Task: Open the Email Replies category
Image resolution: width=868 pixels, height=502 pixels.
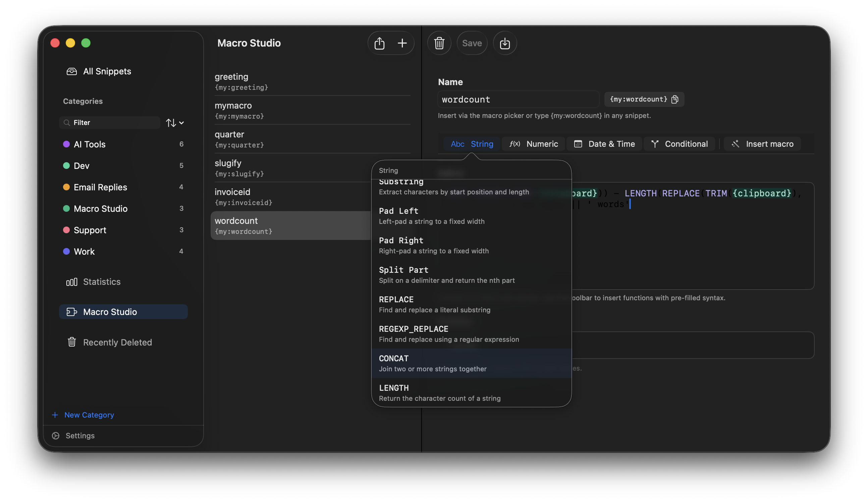Action: [123, 187]
